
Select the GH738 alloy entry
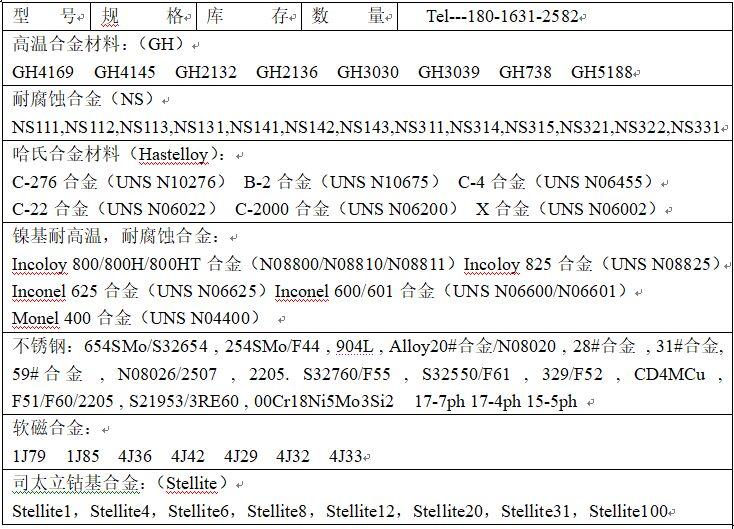(525, 72)
